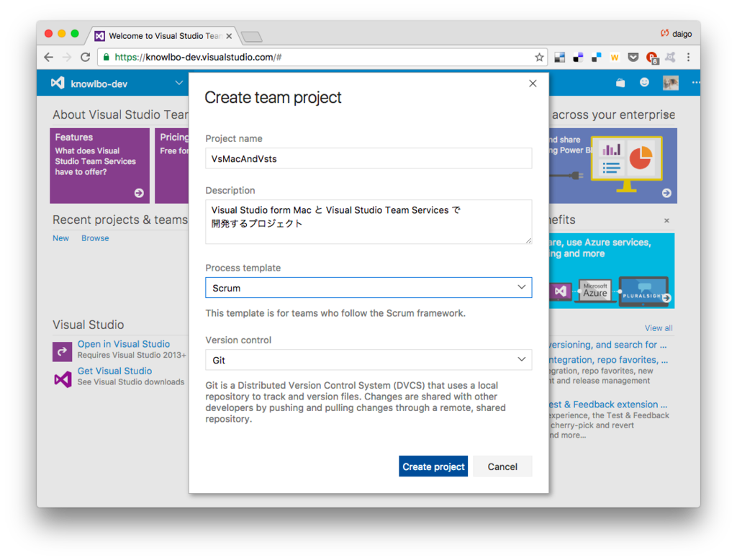Open the Chrome three-dot menu

pos(688,58)
